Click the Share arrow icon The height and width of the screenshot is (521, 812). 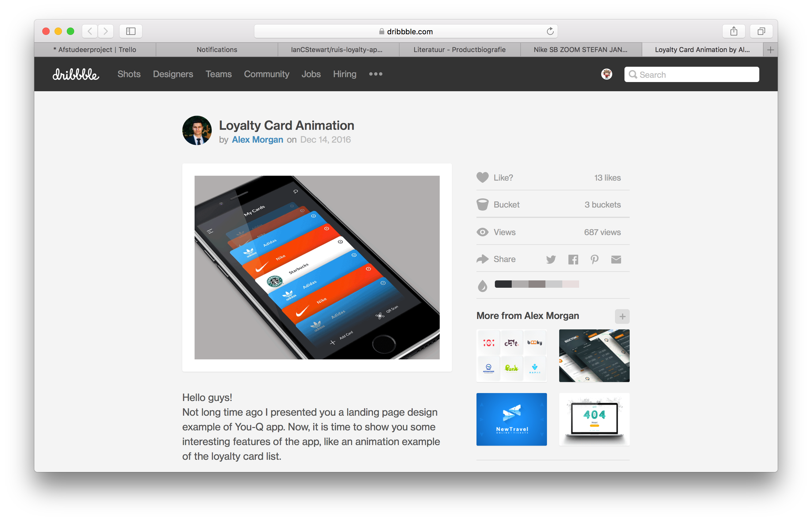click(x=482, y=259)
